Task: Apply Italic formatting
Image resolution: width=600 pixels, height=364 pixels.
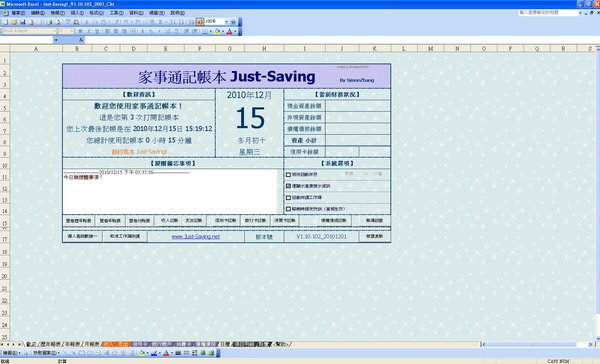Action: (x=89, y=31)
